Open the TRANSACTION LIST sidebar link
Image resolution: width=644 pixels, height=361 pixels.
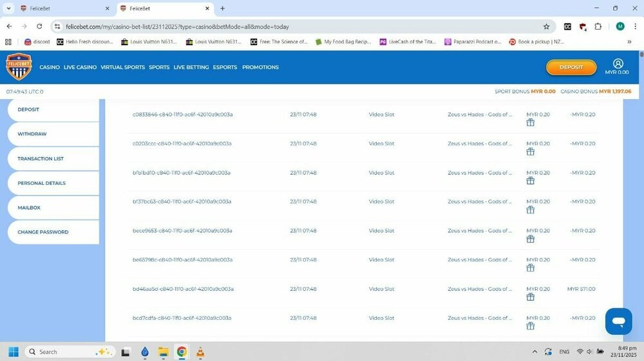pos(41,158)
